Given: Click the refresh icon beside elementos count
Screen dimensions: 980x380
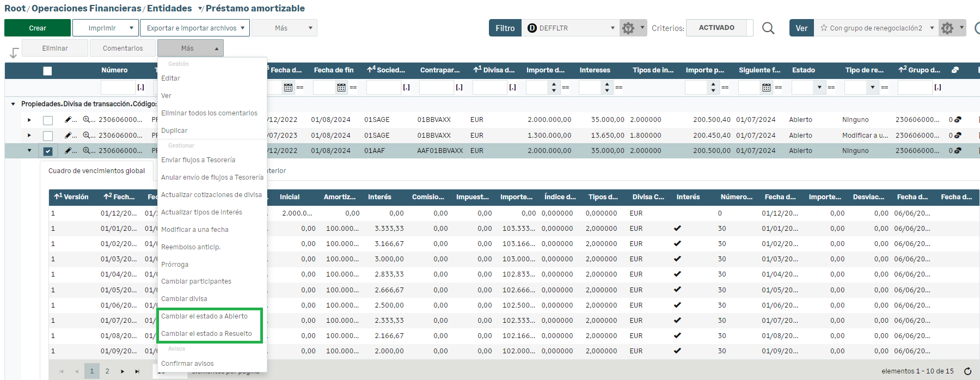Looking at the screenshot, I should [x=967, y=371].
